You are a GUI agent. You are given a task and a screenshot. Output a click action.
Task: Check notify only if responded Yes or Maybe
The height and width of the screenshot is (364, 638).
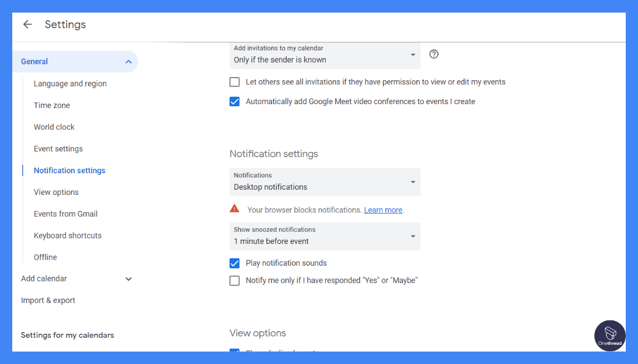234,280
